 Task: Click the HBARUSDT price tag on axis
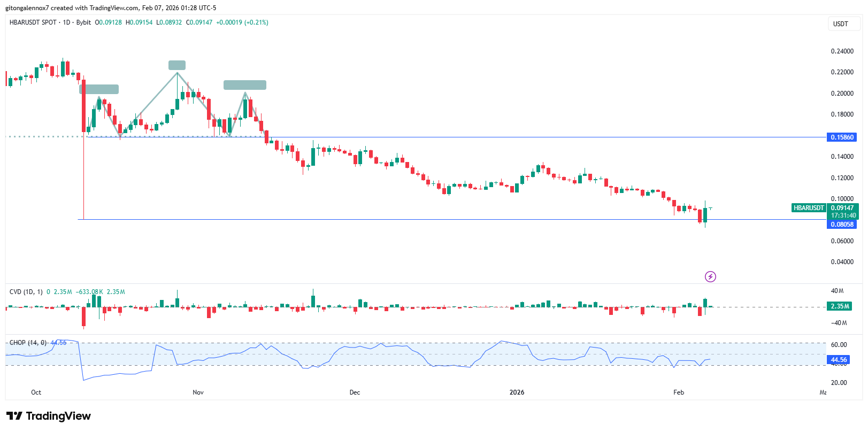pos(809,208)
